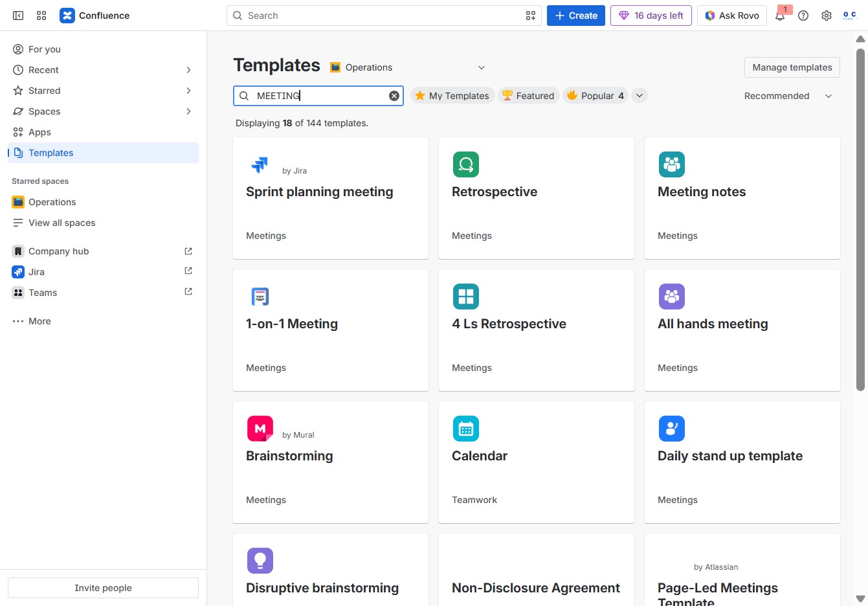This screenshot has width=868, height=606.
Task: Click the Daily stand up template icon
Action: pyautogui.click(x=672, y=429)
